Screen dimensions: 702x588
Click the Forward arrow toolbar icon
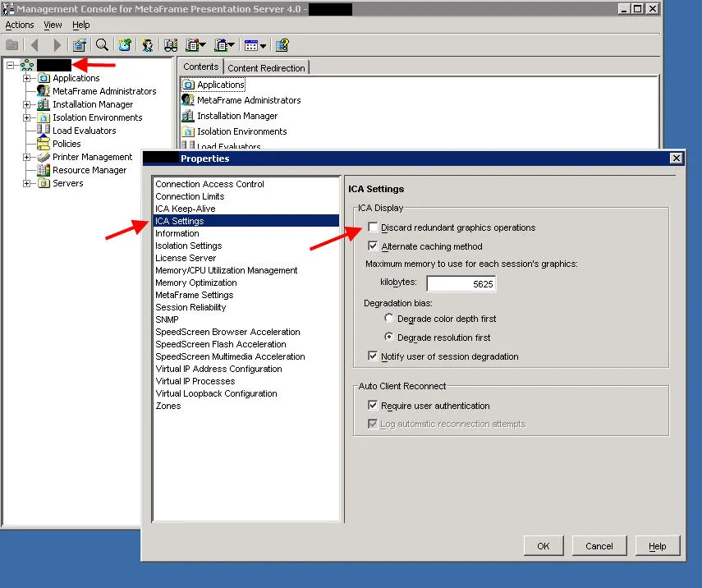57,45
